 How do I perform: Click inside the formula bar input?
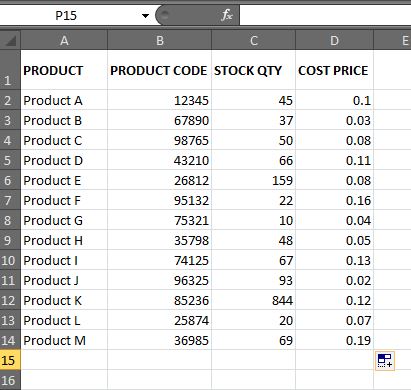(x=325, y=15)
